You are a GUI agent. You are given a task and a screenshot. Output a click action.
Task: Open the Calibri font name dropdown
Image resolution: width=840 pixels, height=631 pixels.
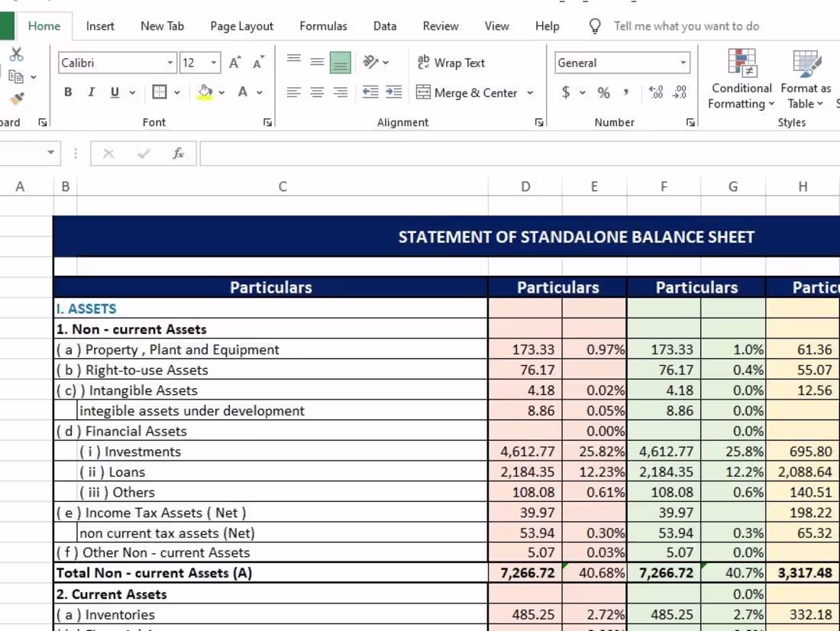pos(170,63)
